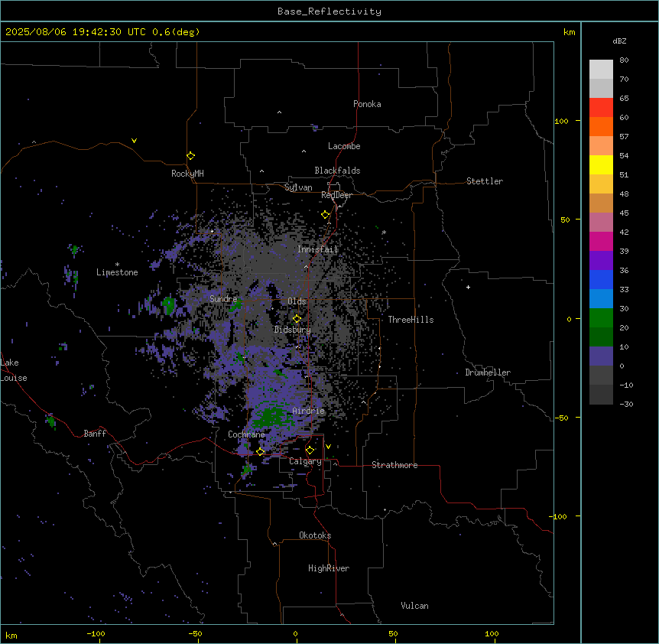Viewport: 659px width, 644px height.
Task: Click the 0 tick on the bottom axis
Action: tap(295, 633)
